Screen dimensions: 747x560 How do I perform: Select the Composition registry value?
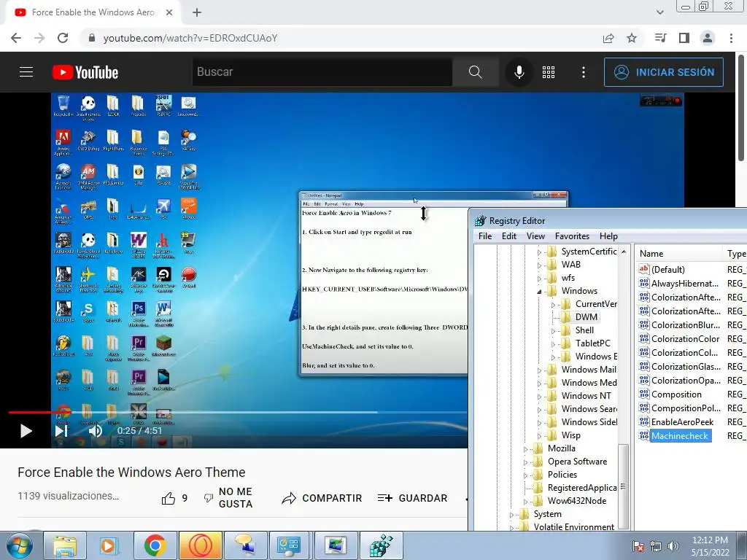tap(676, 394)
